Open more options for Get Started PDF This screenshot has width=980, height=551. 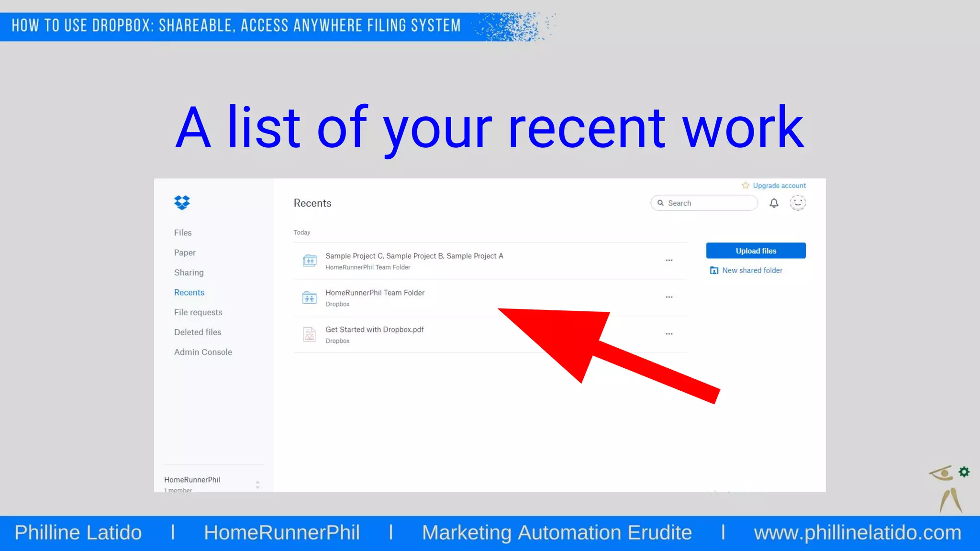tap(669, 334)
